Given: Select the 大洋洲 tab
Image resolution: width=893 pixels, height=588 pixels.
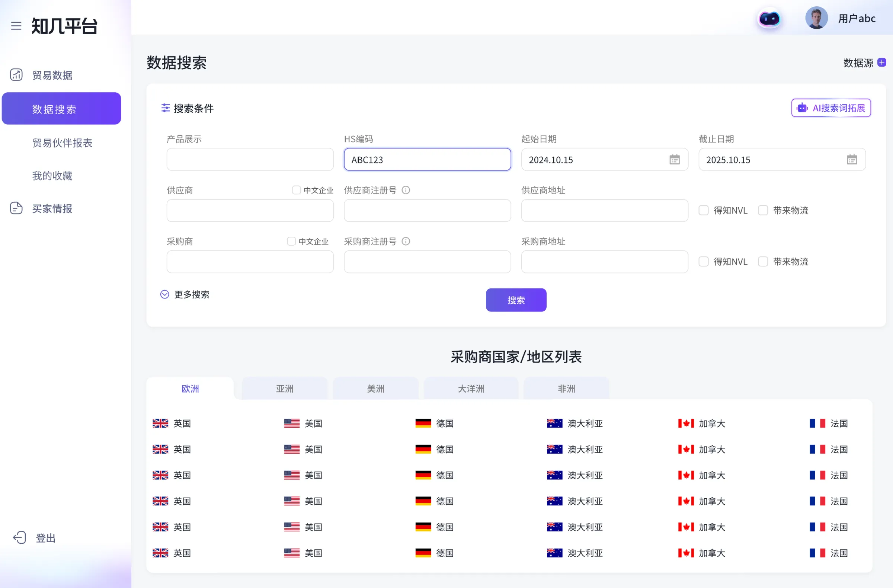Looking at the screenshot, I should 471,389.
